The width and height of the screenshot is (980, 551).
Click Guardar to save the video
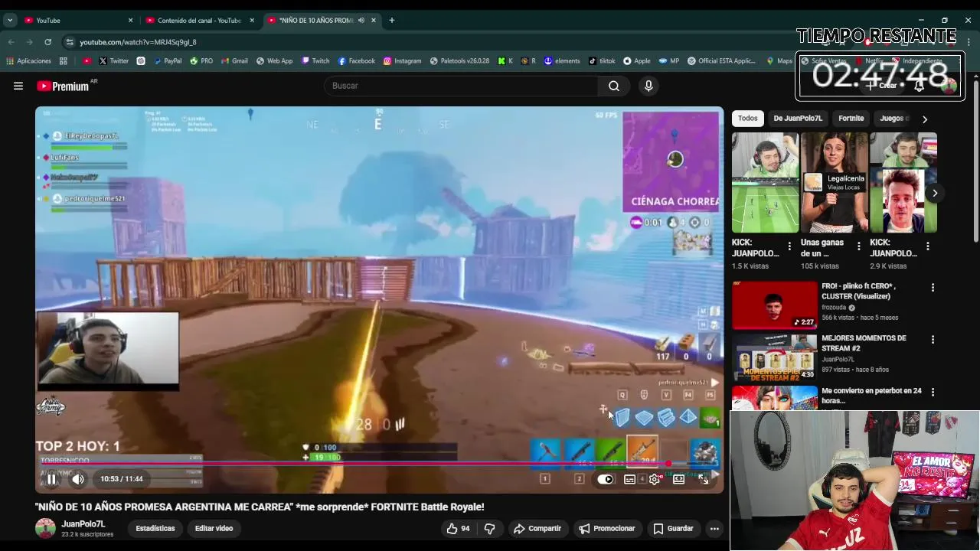673,528
